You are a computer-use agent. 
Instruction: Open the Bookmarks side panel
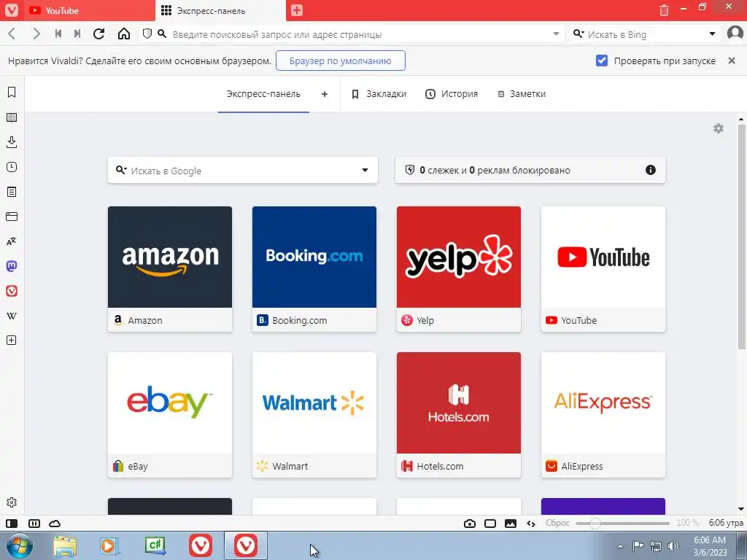pos(12,93)
